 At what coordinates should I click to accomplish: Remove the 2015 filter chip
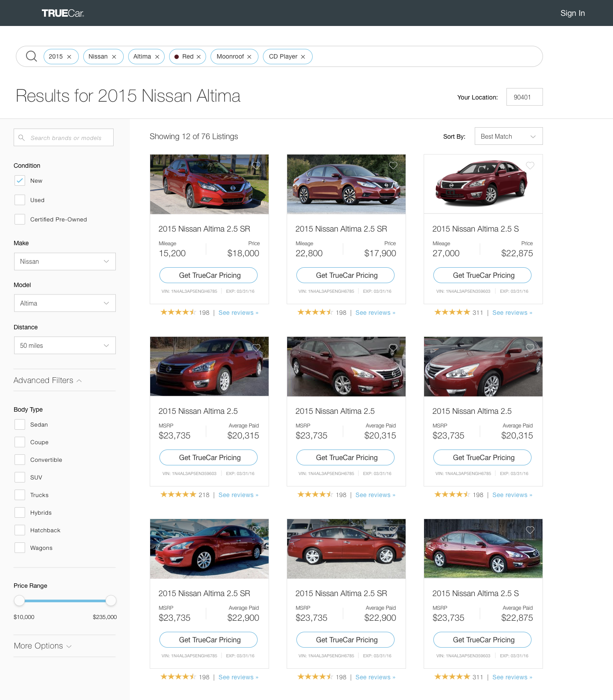coord(69,57)
